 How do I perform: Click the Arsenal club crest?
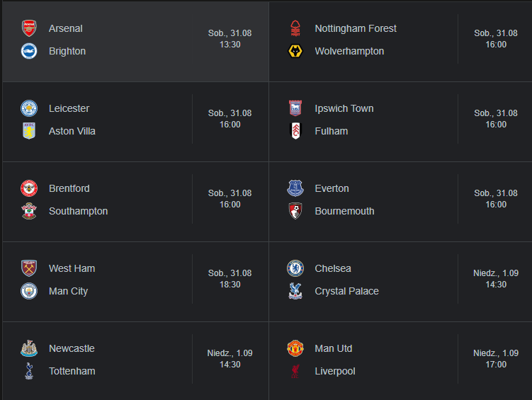29,28
